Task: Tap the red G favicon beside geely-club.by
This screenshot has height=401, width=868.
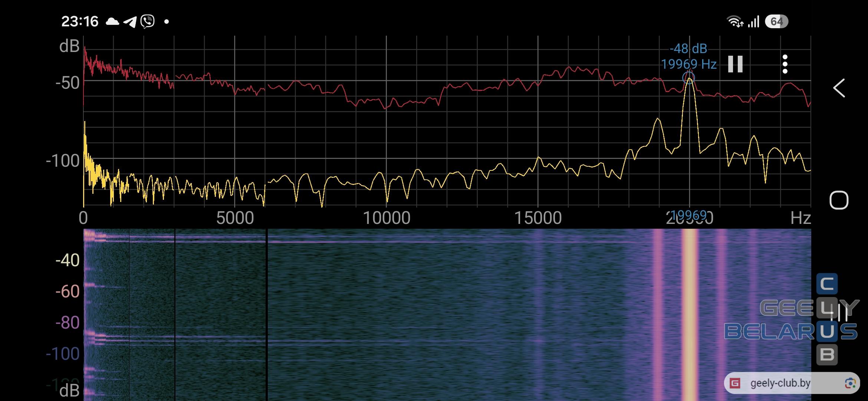Action: pos(735,383)
